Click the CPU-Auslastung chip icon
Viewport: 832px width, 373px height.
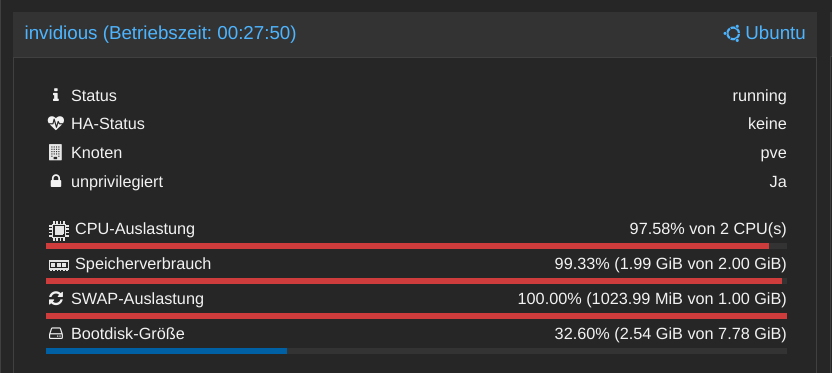(x=58, y=230)
